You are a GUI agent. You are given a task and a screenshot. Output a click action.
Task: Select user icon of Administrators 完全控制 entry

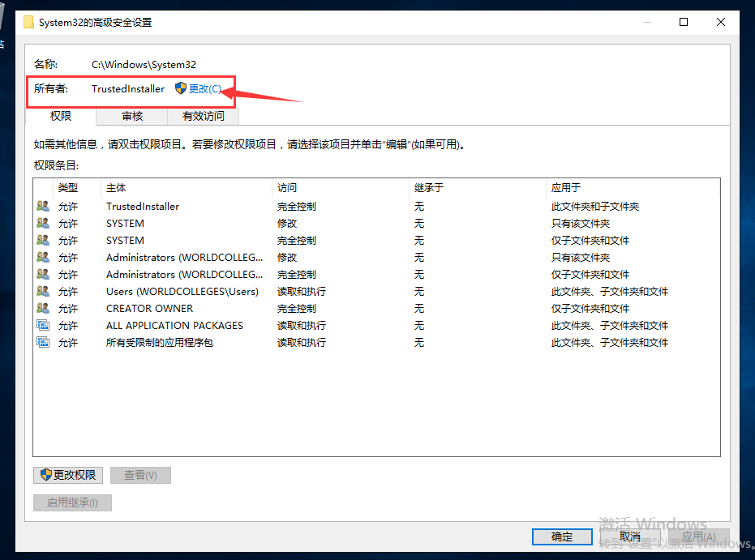click(43, 274)
